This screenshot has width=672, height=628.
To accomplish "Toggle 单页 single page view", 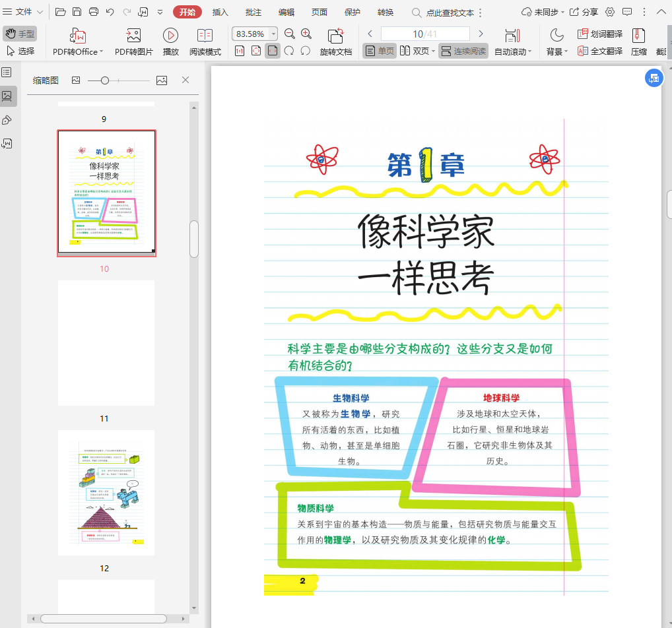I will pos(380,51).
